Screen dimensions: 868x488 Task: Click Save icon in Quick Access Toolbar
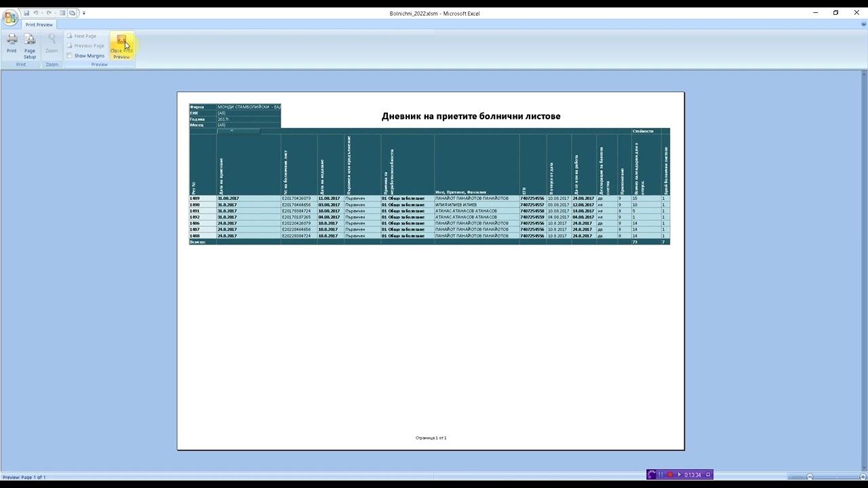click(x=26, y=13)
